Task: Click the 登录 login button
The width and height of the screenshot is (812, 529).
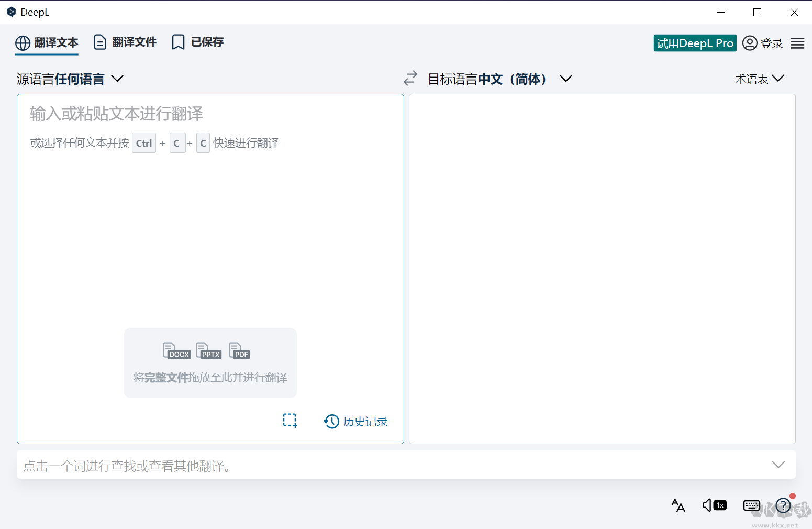Action: 763,43
